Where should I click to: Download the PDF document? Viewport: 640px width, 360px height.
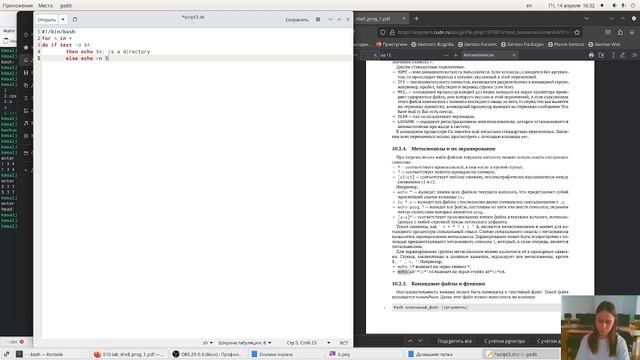pyautogui.click(x=601, y=55)
